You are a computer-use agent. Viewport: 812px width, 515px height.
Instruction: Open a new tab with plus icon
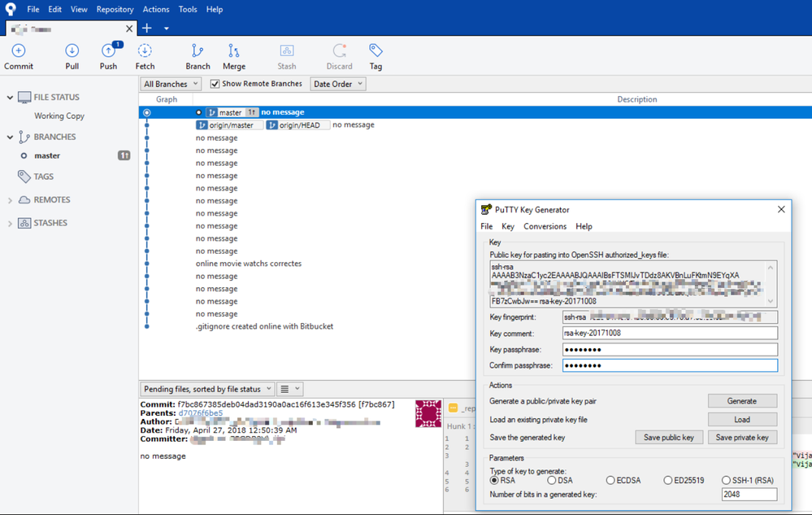click(147, 28)
